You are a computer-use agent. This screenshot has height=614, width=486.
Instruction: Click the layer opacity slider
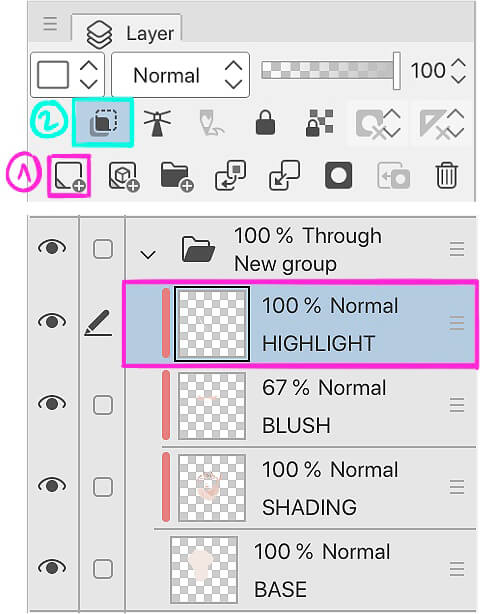[331, 70]
